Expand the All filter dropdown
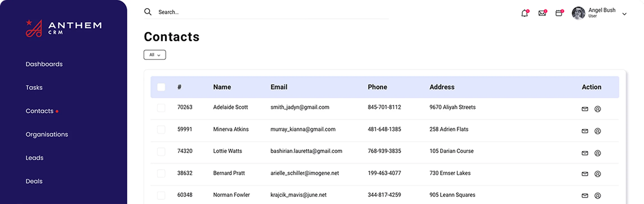Image resolution: width=644 pixels, height=204 pixels. coord(155,55)
